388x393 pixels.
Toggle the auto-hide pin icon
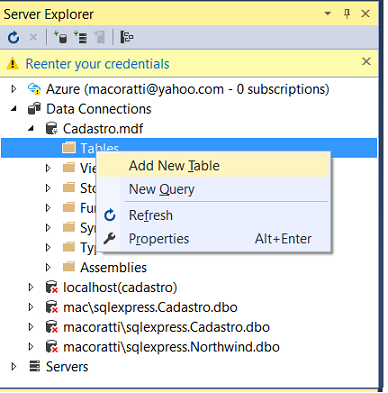click(347, 14)
